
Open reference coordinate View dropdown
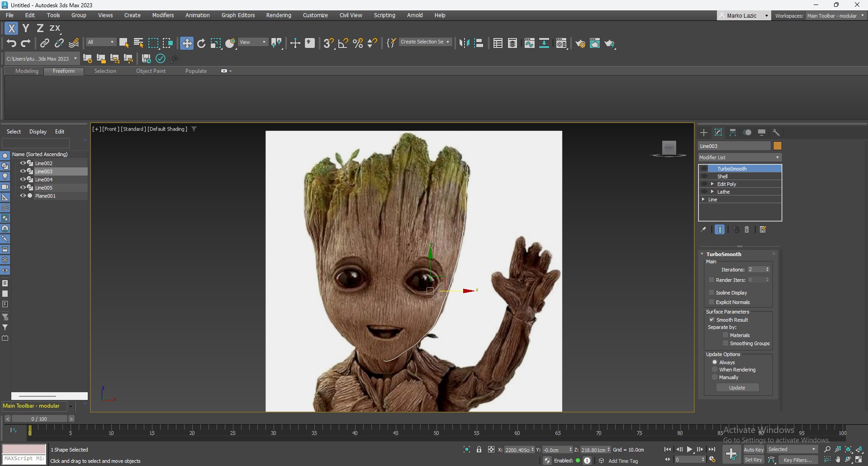tap(253, 42)
